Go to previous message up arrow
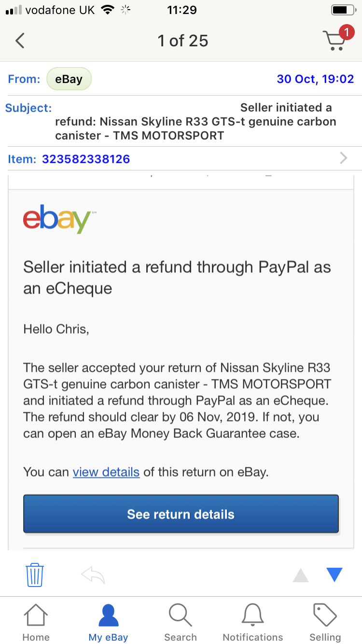The width and height of the screenshot is (362, 644). pyautogui.click(x=300, y=575)
